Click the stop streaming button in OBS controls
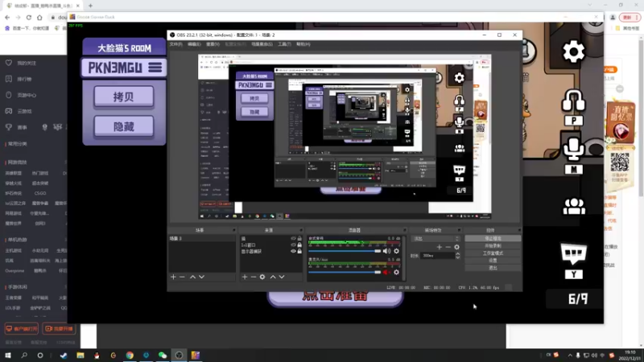 493,238
